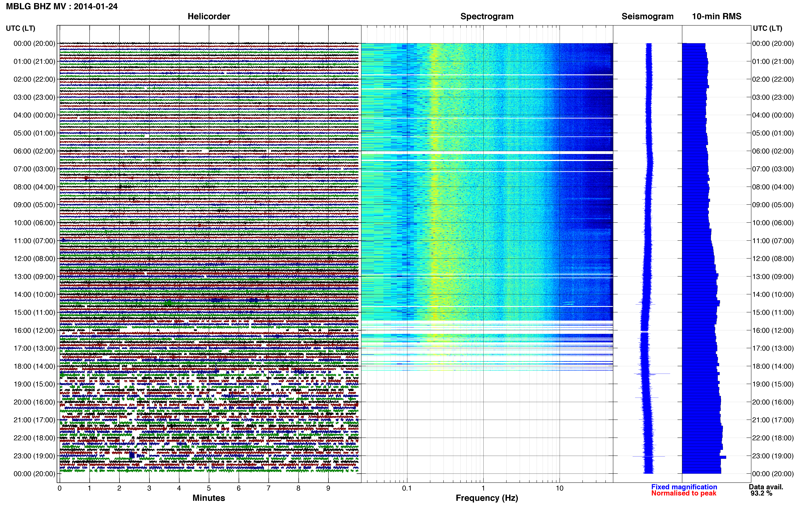Click 07:00 (03:00) on the RMS time axis
This screenshot has height=508, width=812.
pos(773,169)
